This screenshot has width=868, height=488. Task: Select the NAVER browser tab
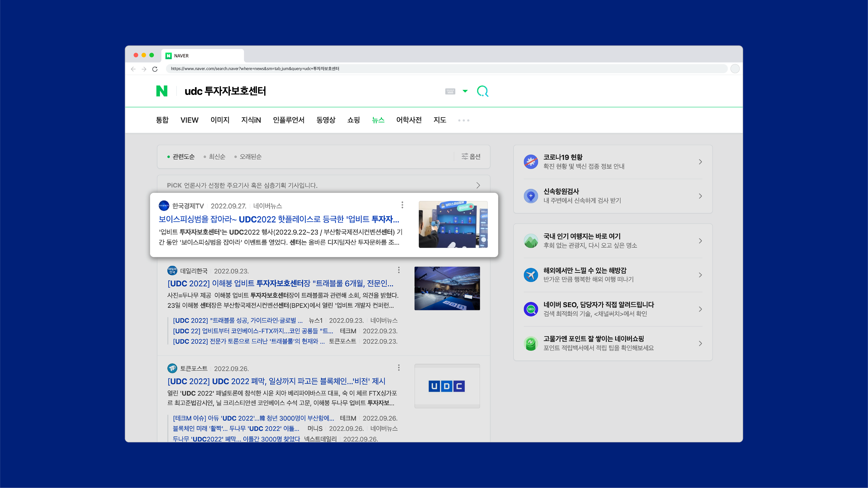pos(203,56)
